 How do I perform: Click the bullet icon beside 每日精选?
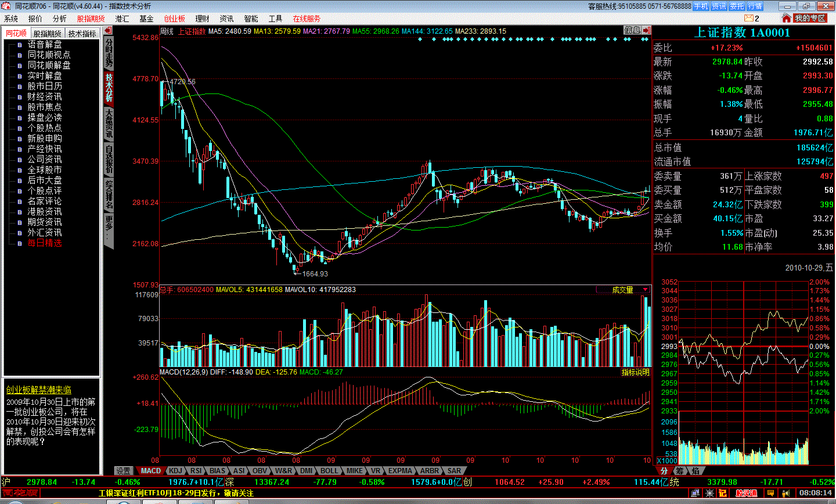pyautogui.click(x=19, y=243)
